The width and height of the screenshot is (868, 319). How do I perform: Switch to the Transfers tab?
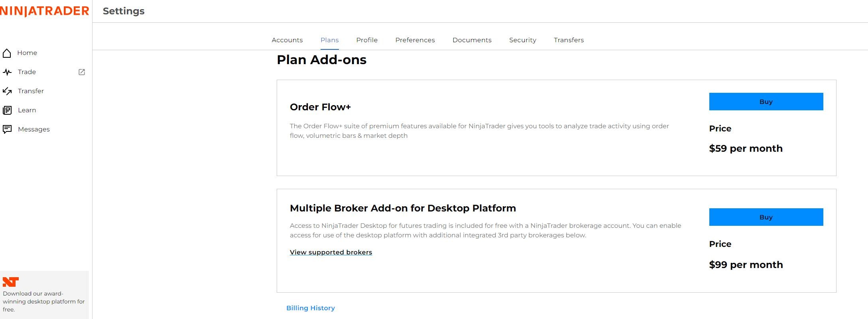(x=569, y=40)
